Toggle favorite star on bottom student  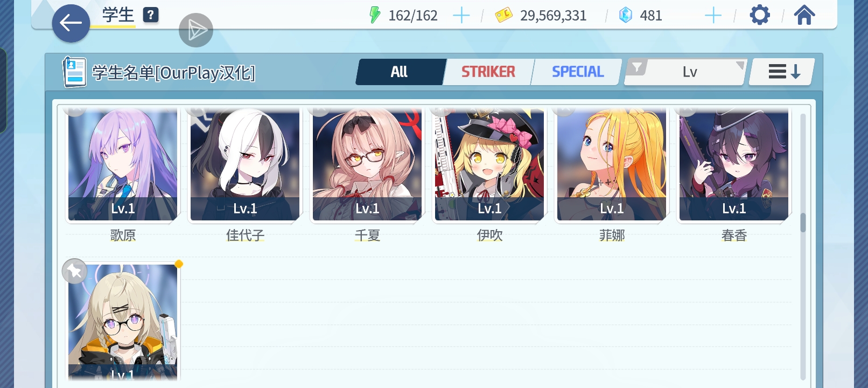coord(75,271)
